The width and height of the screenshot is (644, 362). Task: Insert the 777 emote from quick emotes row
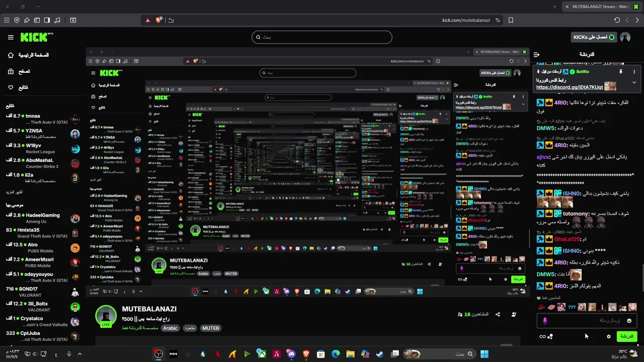pyautogui.click(x=572, y=307)
